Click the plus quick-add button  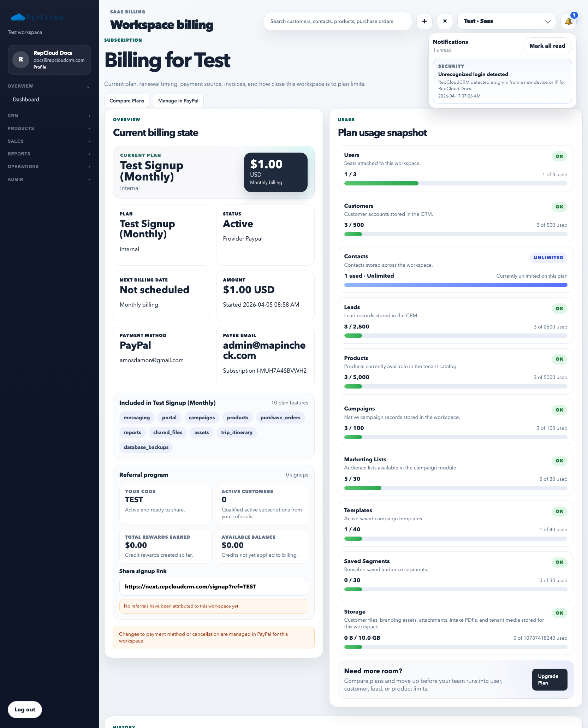424,21
